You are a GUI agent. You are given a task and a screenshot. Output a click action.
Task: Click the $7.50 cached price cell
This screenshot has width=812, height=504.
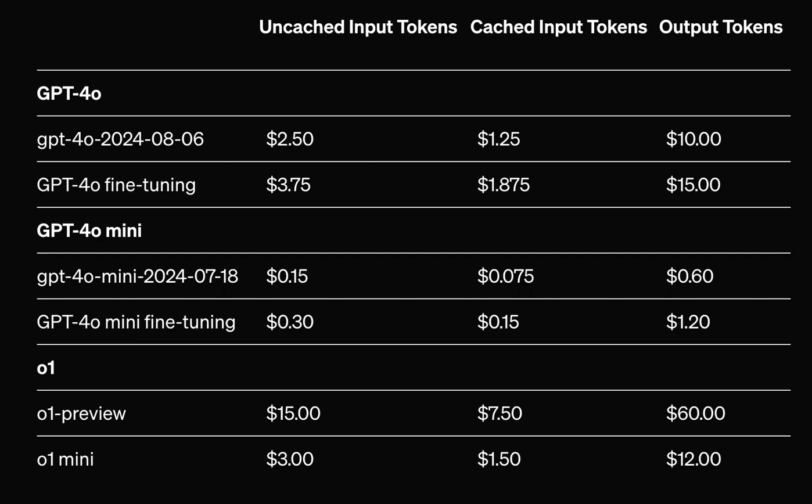(500, 413)
